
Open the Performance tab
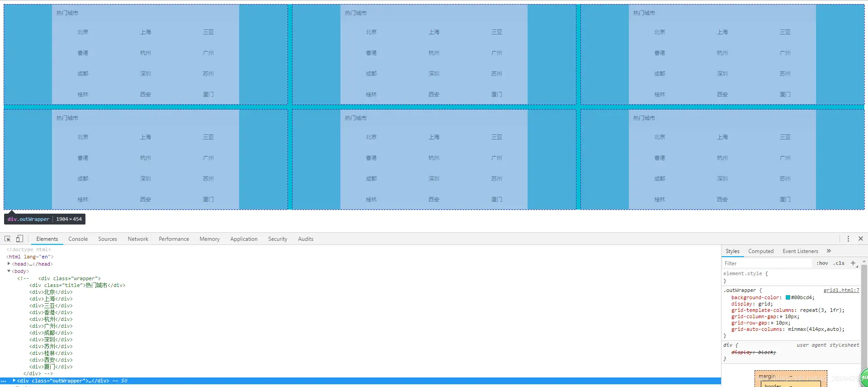[x=174, y=239]
